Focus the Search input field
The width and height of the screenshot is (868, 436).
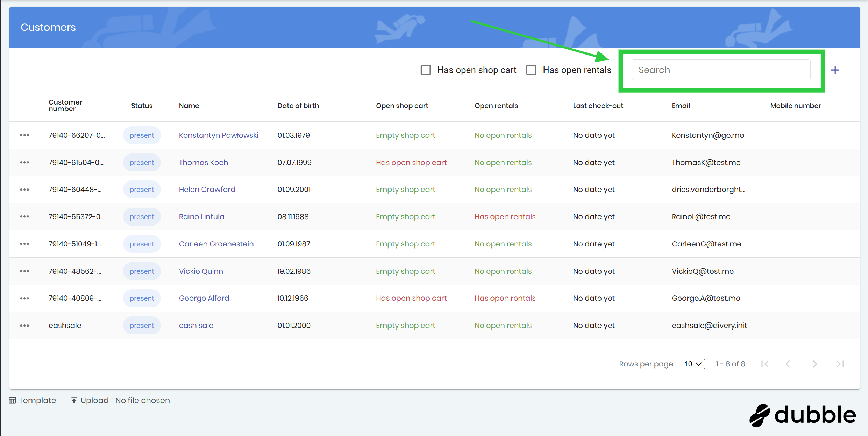tap(720, 70)
